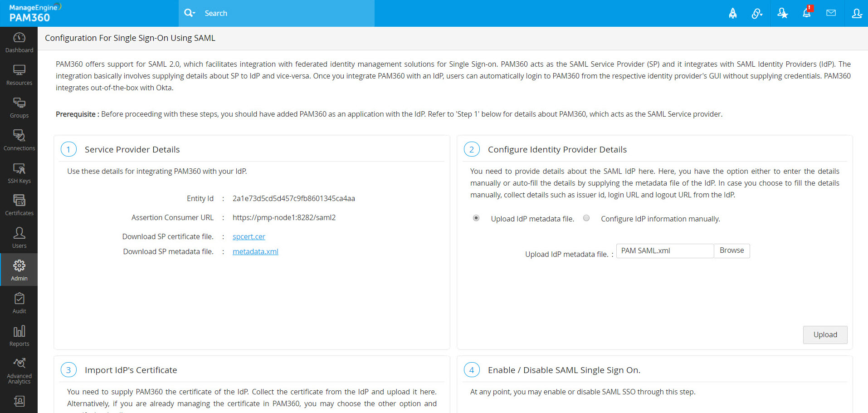Click the mail envelope icon
The height and width of the screenshot is (413, 868).
(831, 13)
